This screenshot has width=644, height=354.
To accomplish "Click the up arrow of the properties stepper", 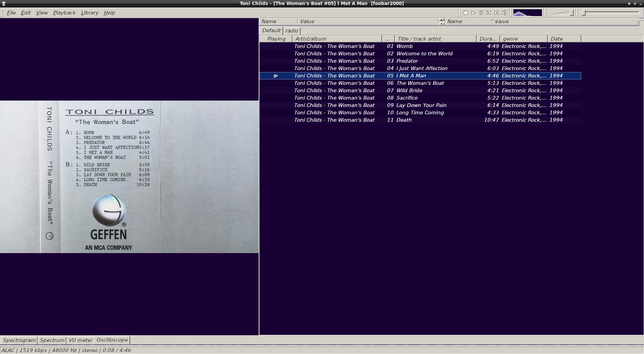I will tap(441, 20).
